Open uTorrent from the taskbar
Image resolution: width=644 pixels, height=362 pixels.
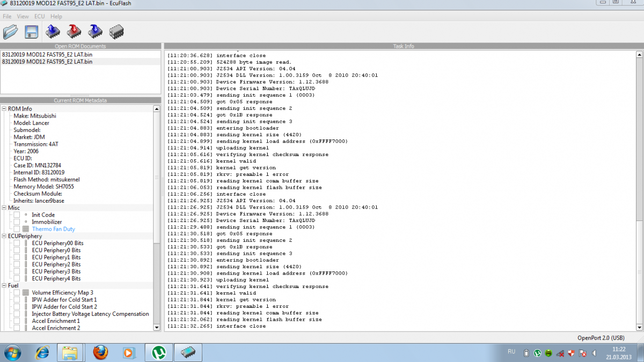pyautogui.click(x=158, y=352)
